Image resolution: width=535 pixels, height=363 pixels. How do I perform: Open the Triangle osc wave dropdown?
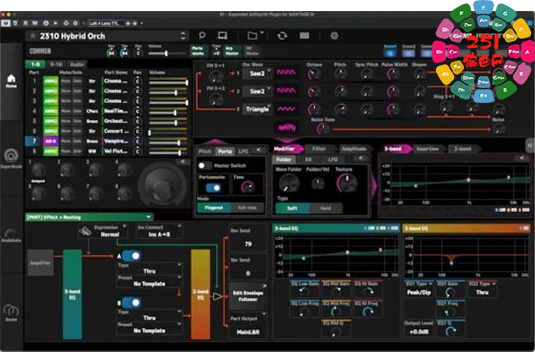258,109
